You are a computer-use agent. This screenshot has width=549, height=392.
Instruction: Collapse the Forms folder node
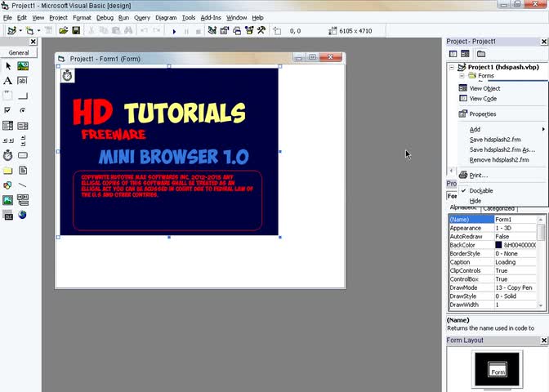click(x=462, y=76)
